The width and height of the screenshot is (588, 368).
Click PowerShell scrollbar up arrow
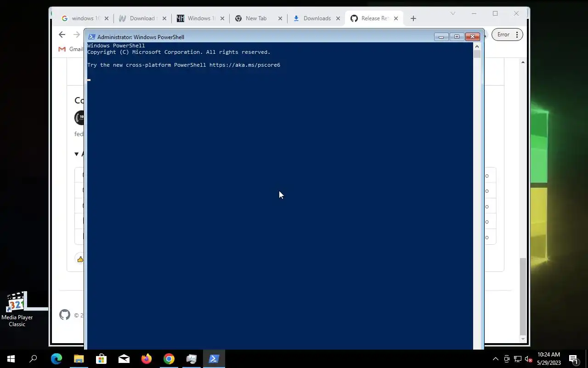(x=477, y=46)
